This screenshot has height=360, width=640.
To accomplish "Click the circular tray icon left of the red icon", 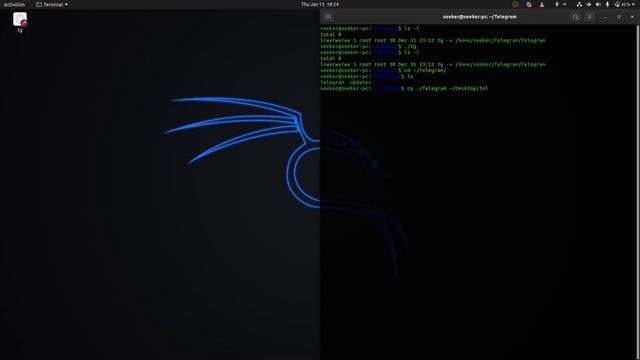I will pyautogui.click(x=515, y=4).
